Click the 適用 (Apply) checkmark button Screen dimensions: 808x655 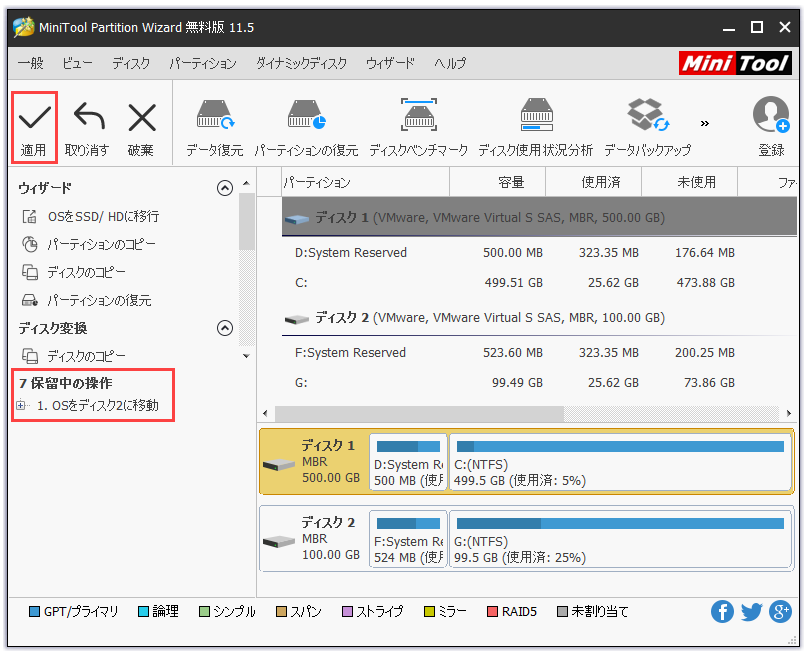click(34, 128)
